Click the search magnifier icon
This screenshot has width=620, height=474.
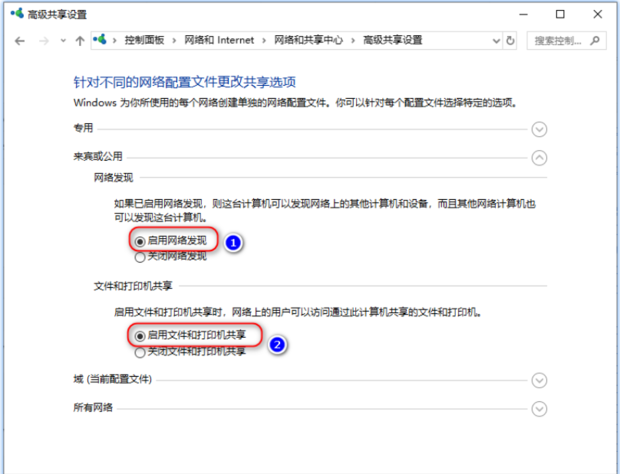coord(595,40)
